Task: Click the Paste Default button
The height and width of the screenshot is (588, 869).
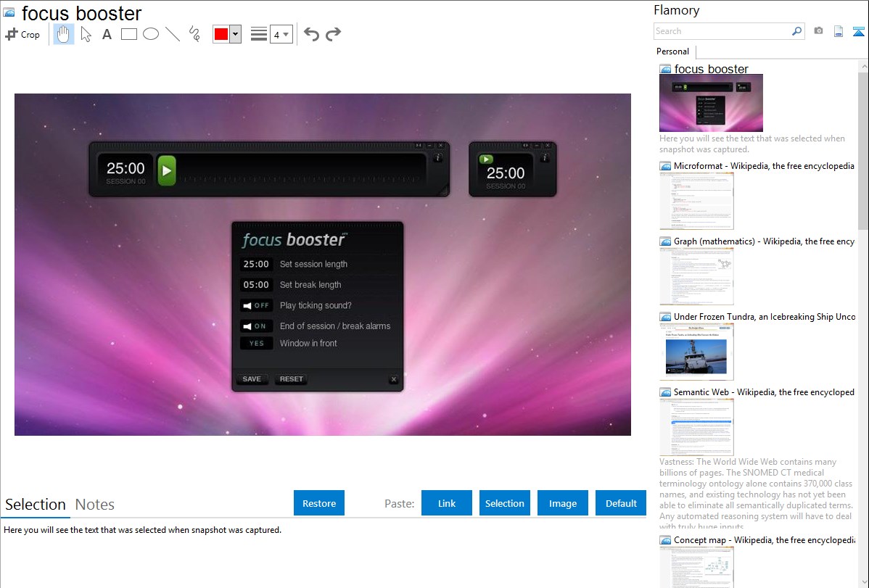Action: tap(621, 503)
